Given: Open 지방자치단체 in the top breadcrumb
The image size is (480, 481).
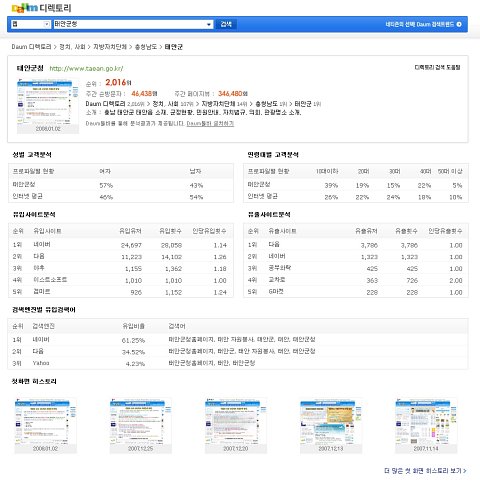Looking at the screenshot, I should click(110, 47).
